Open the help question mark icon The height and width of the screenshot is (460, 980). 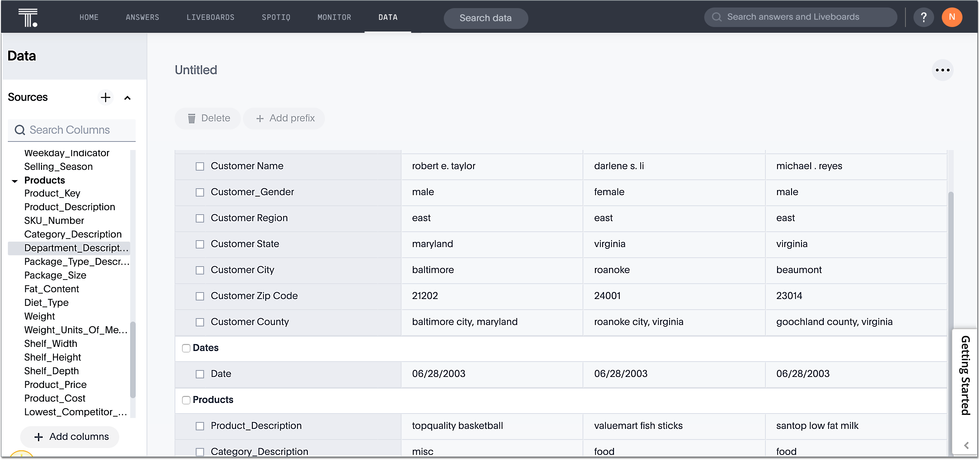click(923, 17)
